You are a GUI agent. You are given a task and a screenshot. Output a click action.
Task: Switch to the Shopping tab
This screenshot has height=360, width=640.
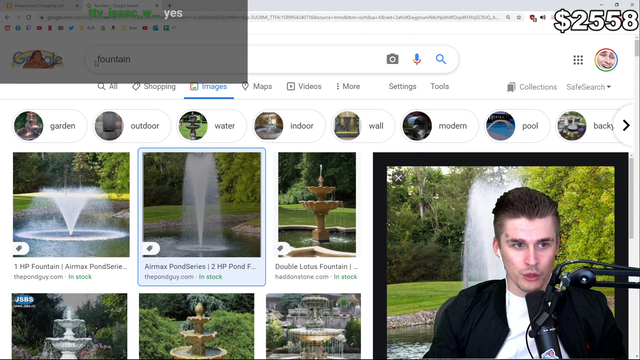(154, 87)
